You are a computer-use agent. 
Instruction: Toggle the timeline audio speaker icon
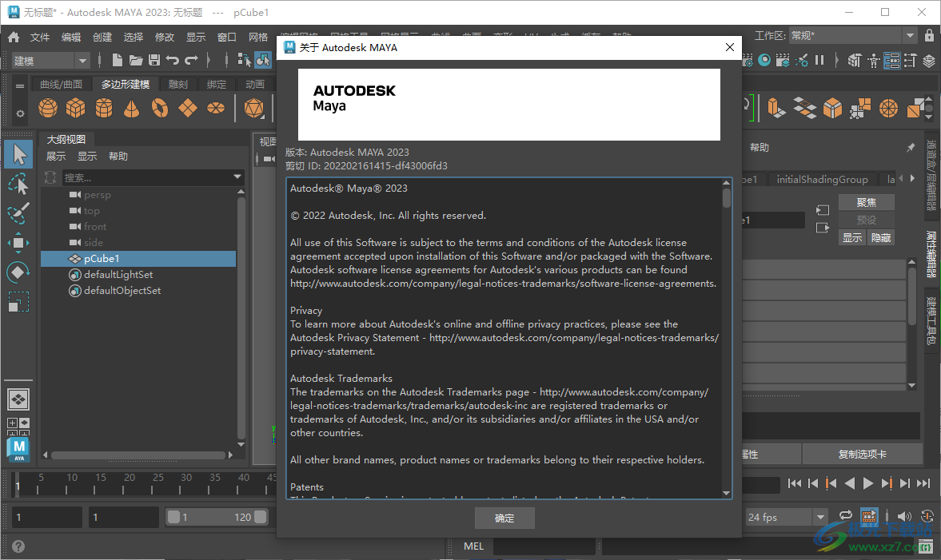coord(903,516)
